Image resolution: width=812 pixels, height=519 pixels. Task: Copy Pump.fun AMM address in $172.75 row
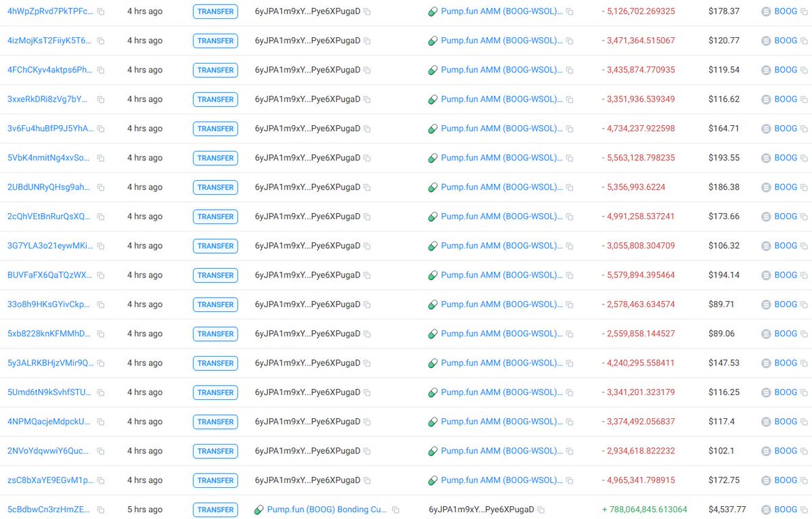[x=570, y=480]
